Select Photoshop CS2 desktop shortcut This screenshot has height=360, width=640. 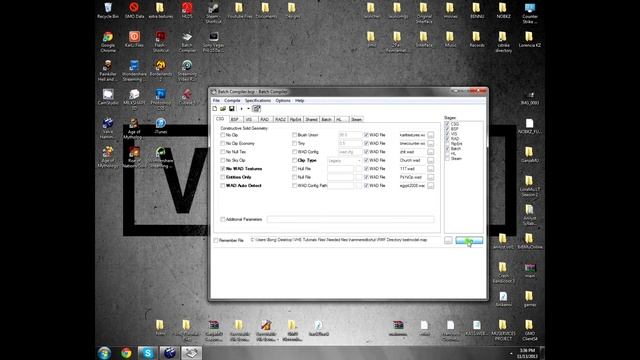[x=160, y=100]
